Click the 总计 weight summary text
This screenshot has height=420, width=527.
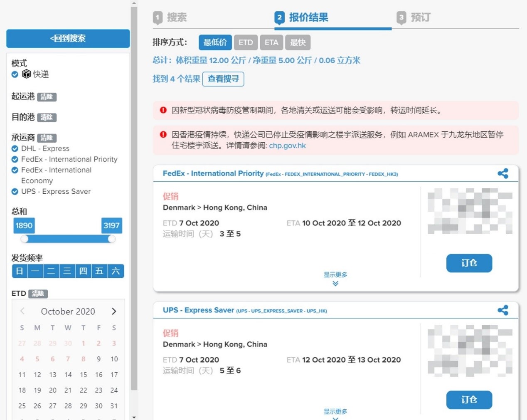(x=256, y=60)
